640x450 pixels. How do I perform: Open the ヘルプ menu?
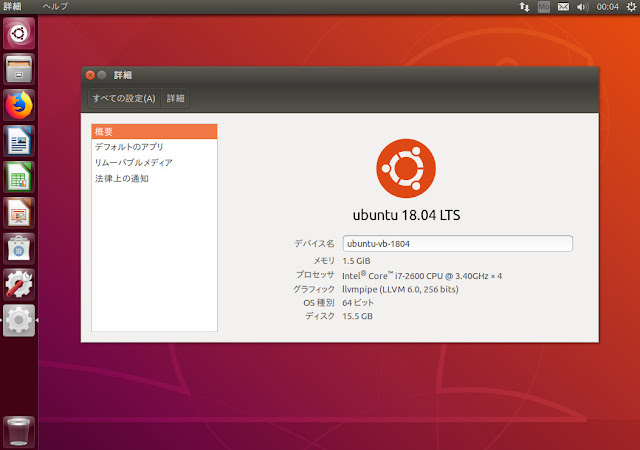tap(55, 7)
